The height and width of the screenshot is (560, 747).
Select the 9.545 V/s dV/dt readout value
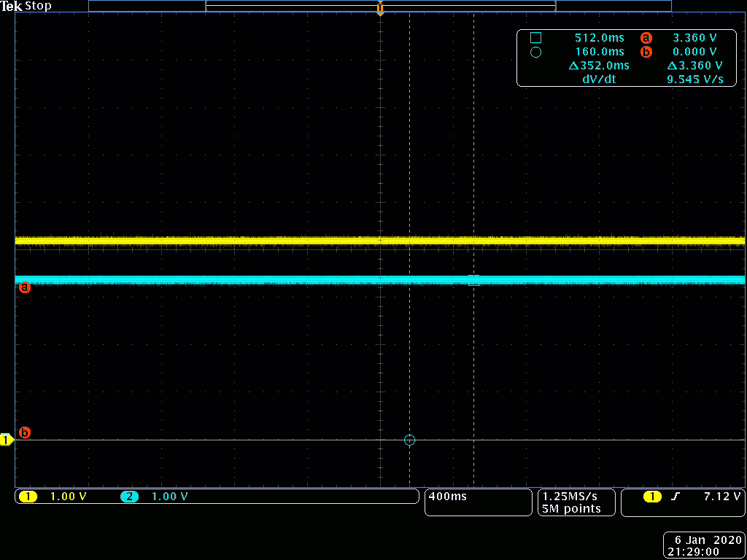pyautogui.click(x=694, y=79)
